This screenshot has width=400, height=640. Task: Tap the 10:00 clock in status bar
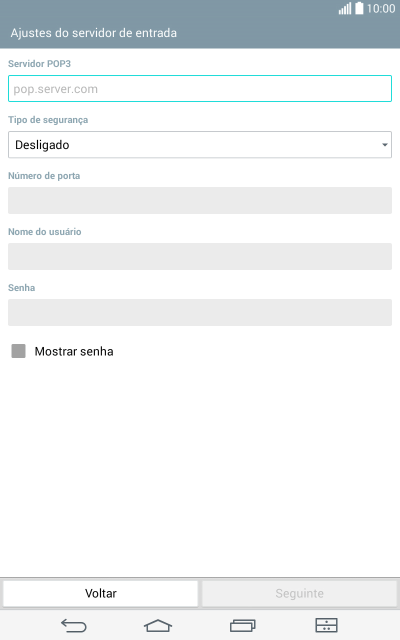pyautogui.click(x=381, y=9)
